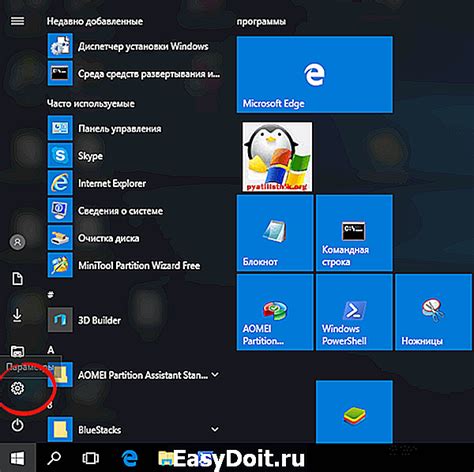Open the Microsoft Edge tile
The image size is (474, 472).
coord(314,75)
